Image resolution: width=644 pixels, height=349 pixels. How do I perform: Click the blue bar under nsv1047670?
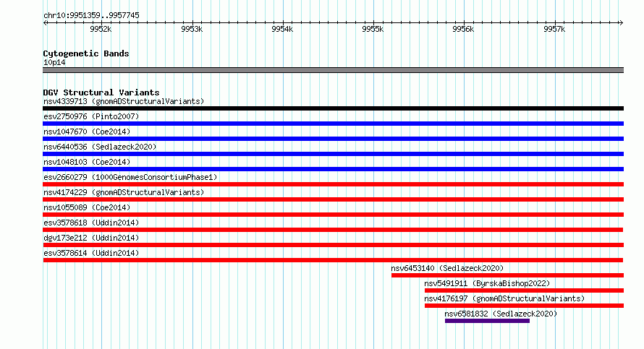(x=333, y=139)
